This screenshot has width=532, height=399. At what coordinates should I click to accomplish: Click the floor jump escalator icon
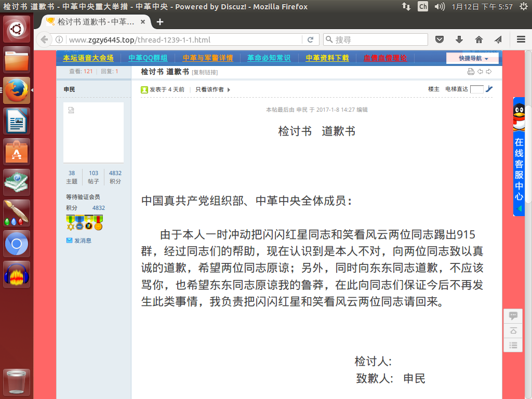click(489, 89)
